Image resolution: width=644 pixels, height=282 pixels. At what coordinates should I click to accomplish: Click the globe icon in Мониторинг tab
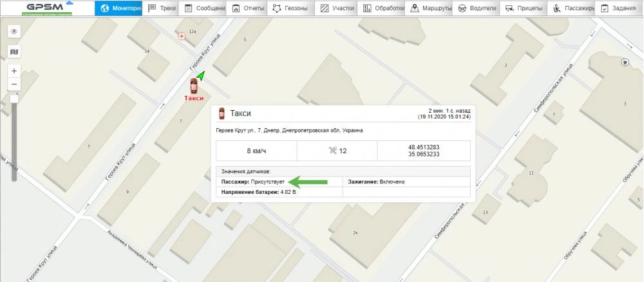tap(105, 8)
